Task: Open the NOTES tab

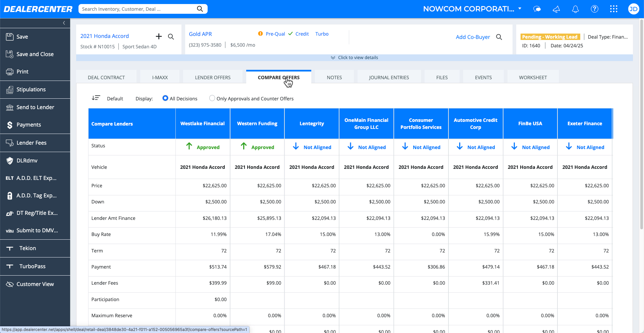Action: tap(334, 78)
